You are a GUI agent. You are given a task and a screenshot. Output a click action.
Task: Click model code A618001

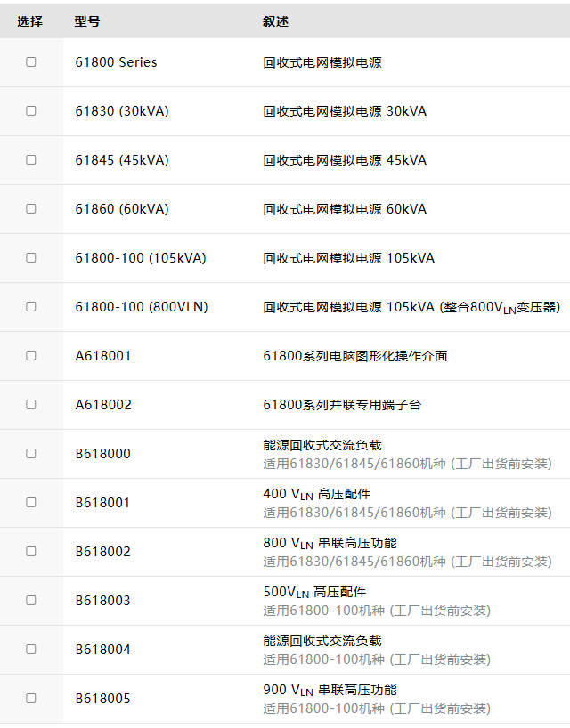(103, 356)
